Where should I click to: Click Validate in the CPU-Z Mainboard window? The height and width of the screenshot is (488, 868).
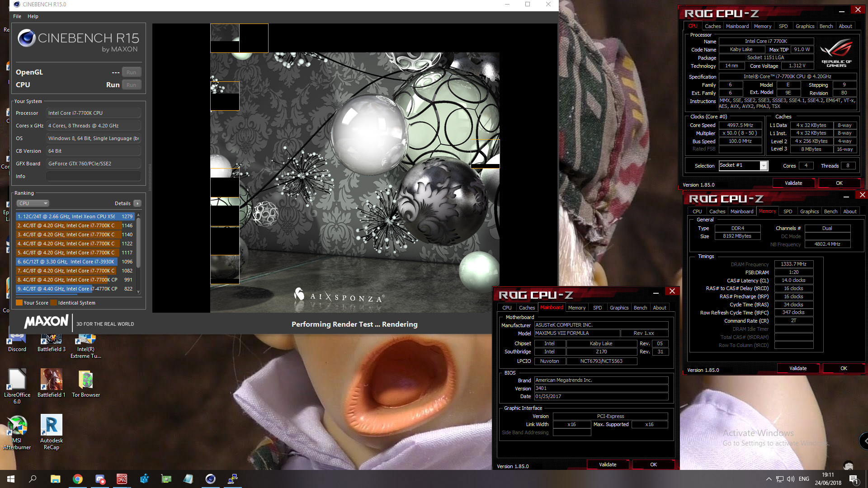click(x=608, y=465)
